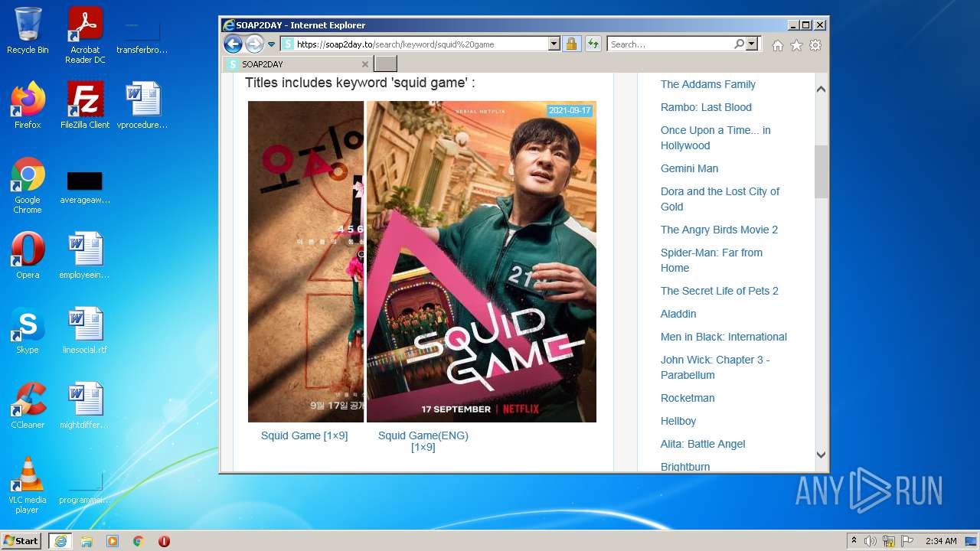
Task: Open the English Squid Game Netflix poster
Action: click(482, 262)
